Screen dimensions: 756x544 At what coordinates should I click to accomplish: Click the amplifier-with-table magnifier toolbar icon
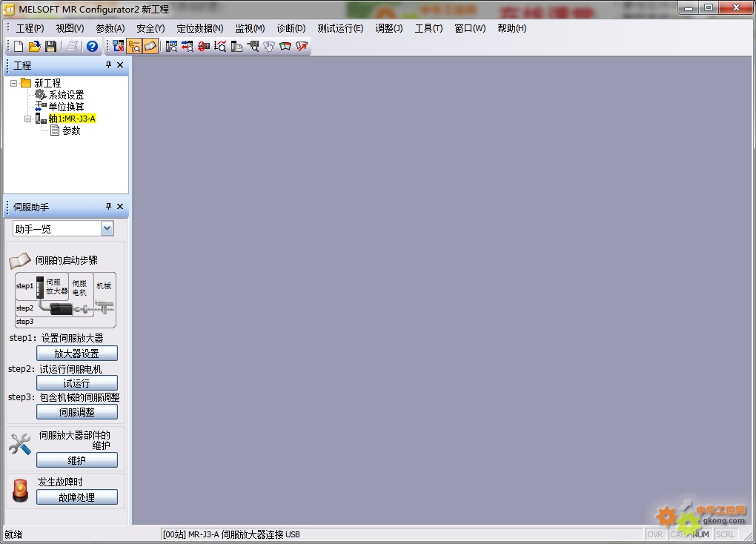pos(171,46)
